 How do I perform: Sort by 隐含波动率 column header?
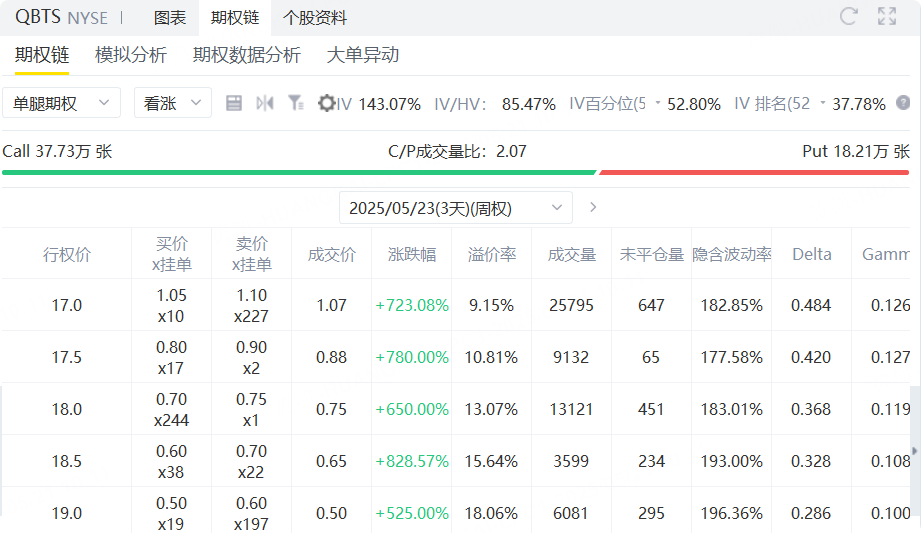click(732, 254)
